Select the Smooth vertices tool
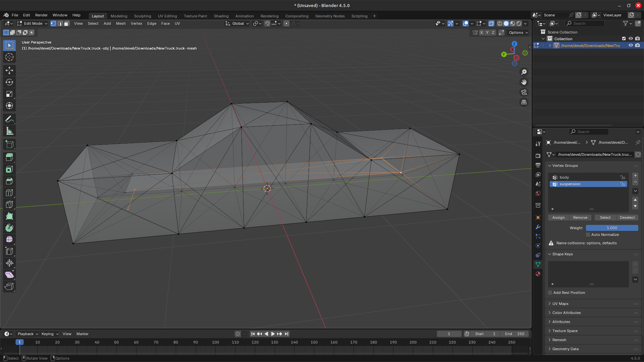The image size is (644, 362). coord(9,240)
